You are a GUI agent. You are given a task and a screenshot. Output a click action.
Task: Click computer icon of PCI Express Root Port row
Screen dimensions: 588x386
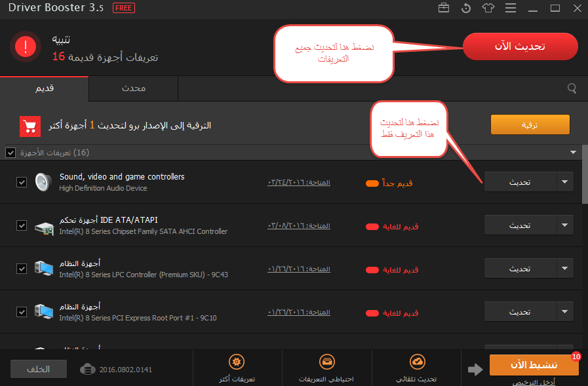point(44,312)
